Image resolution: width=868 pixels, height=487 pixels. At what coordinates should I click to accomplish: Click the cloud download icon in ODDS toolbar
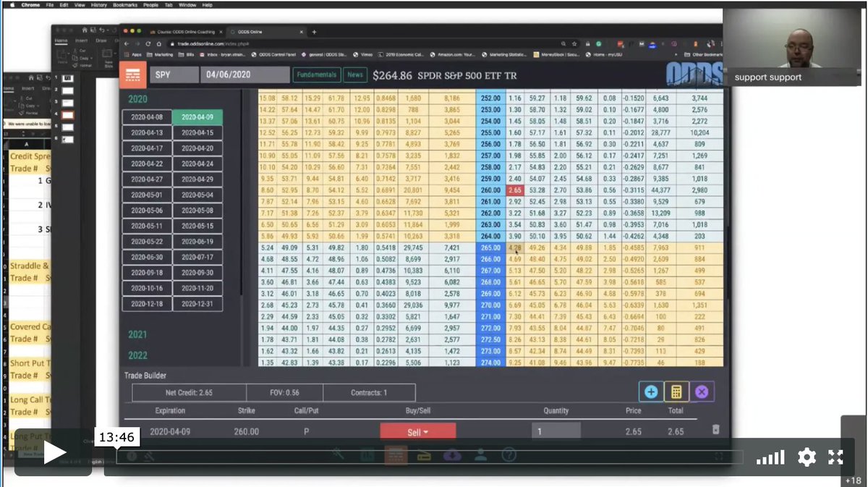click(453, 455)
